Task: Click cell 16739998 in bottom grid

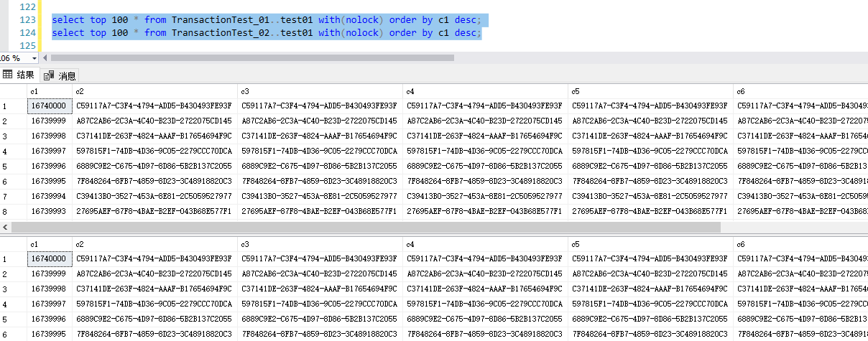Action: point(50,289)
